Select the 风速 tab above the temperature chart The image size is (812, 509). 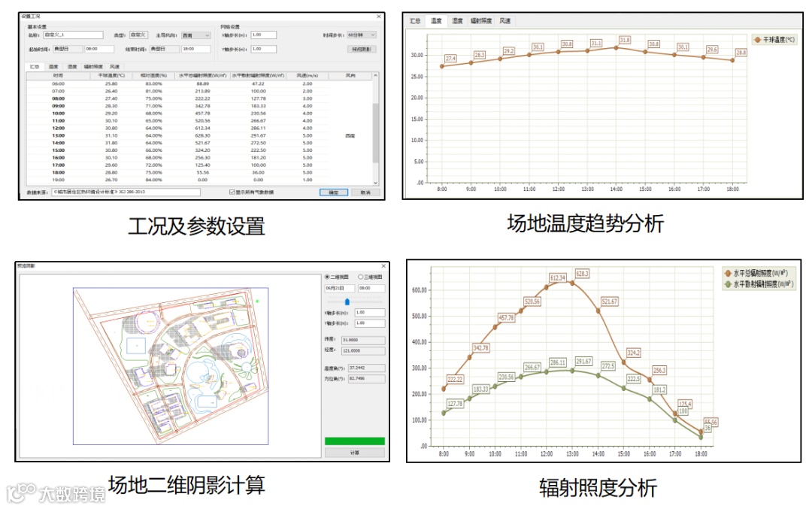pos(505,21)
